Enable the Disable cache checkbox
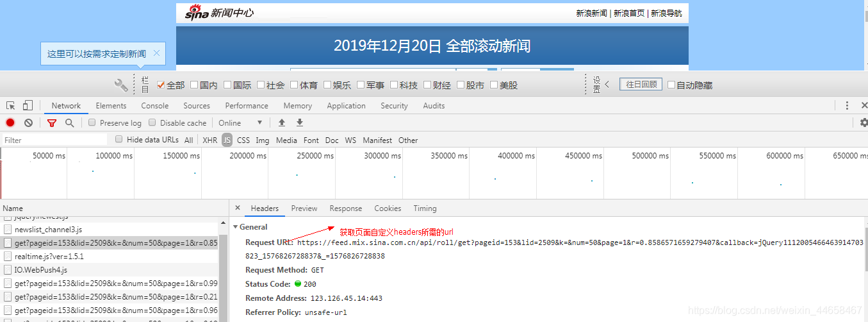The width and height of the screenshot is (868, 322). [152, 123]
